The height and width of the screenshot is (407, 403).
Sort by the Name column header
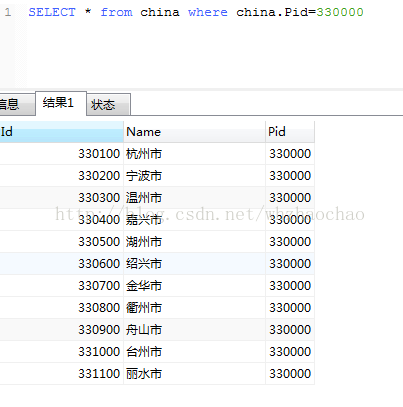pyautogui.click(x=194, y=132)
